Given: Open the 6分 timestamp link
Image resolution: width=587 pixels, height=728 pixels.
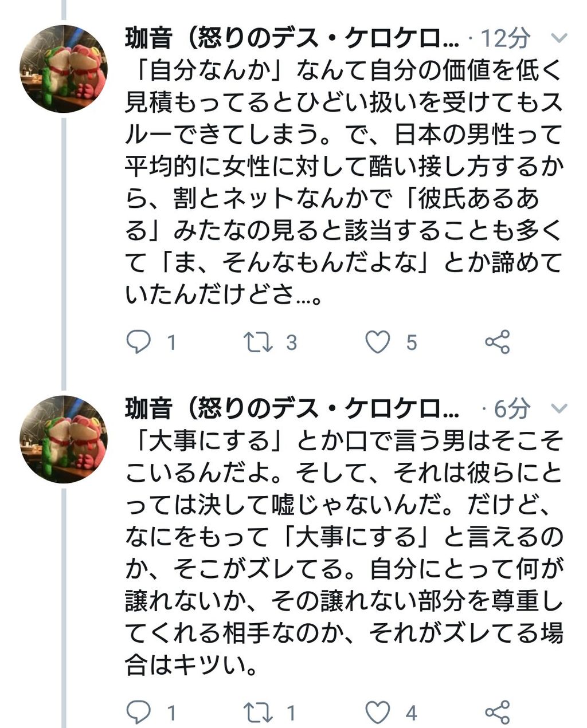Looking at the screenshot, I should 512,408.
